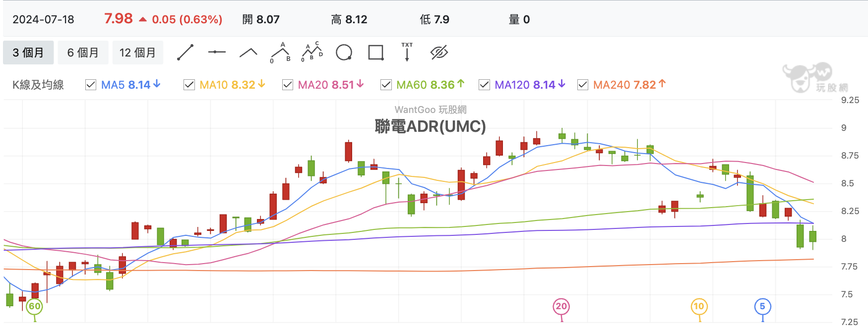The image size is (868, 331).
Task: Switch to 12 個月 time range
Action: pyautogui.click(x=138, y=53)
